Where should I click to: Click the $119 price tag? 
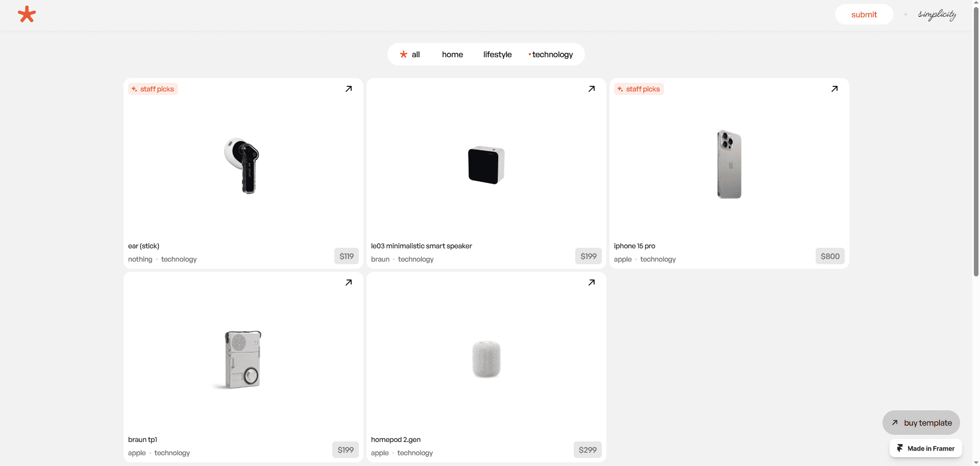click(x=347, y=256)
